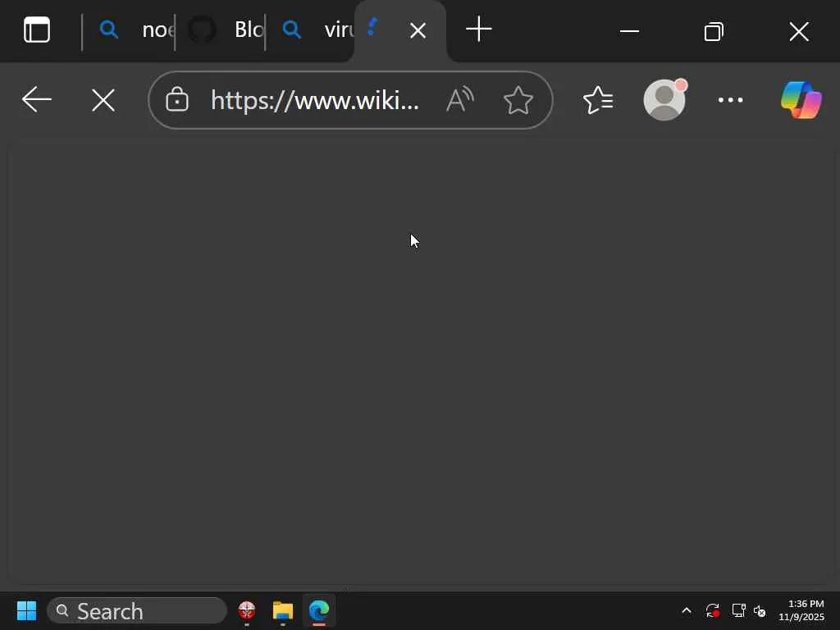Add this page to favorites star
Image resolution: width=840 pixels, height=630 pixels.
coord(518,100)
